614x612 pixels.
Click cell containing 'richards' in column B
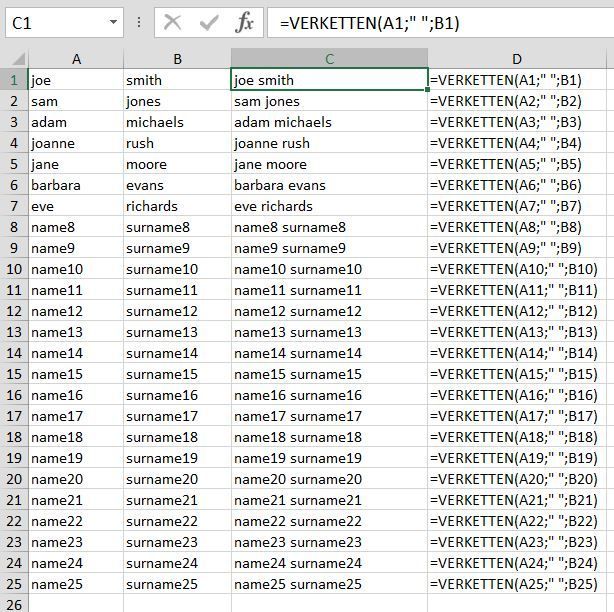(x=177, y=206)
